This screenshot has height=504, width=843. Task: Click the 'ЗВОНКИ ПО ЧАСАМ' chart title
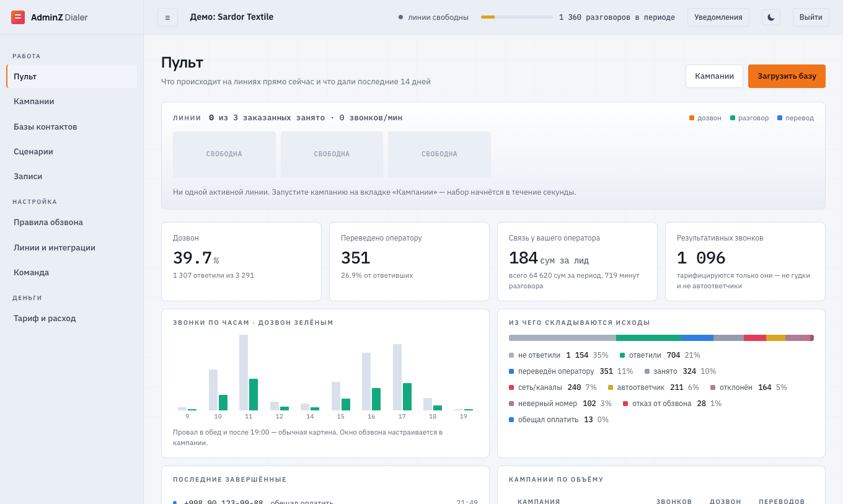[253, 323]
